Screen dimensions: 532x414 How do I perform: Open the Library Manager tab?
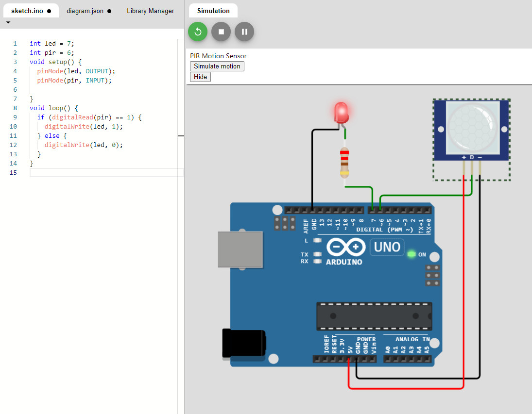pos(150,11)
